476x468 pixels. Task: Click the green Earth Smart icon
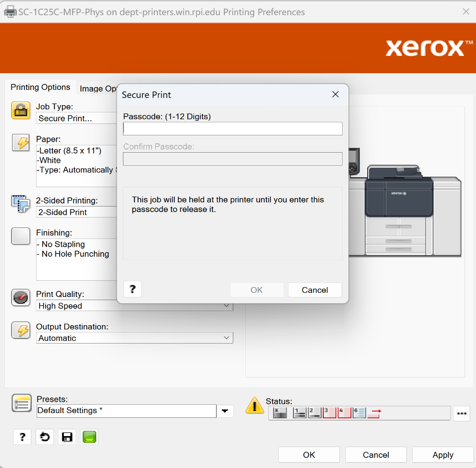click(89, 437)
